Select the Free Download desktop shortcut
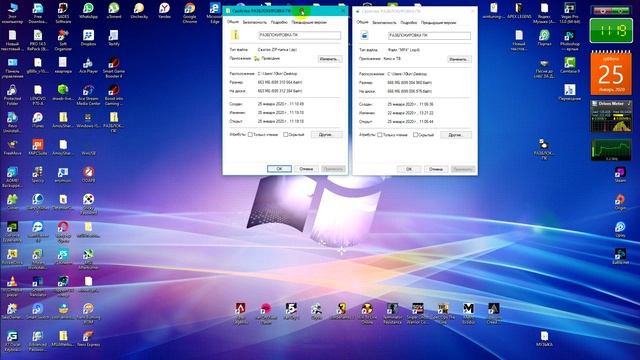The image size is (640, 360). 38,12
